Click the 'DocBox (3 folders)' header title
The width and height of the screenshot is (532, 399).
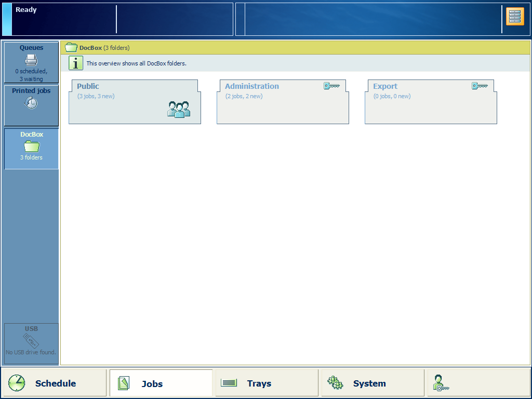coord(104,48)
